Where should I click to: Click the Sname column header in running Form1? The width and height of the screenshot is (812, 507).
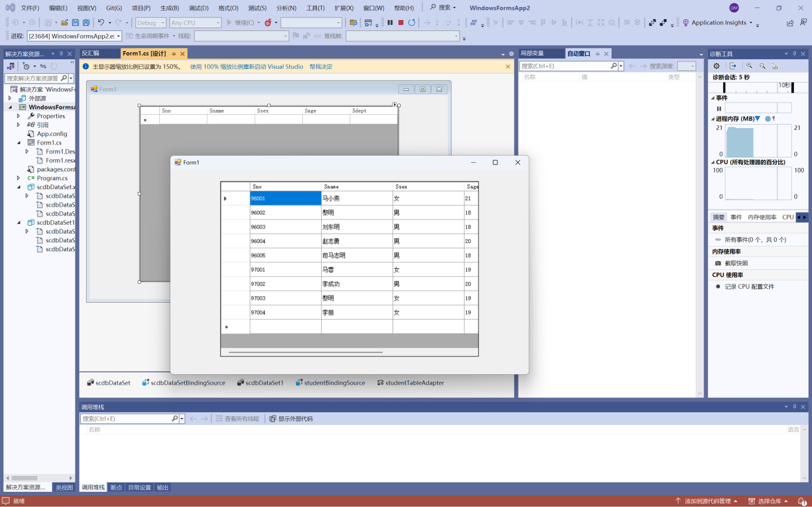click(357, 187)
